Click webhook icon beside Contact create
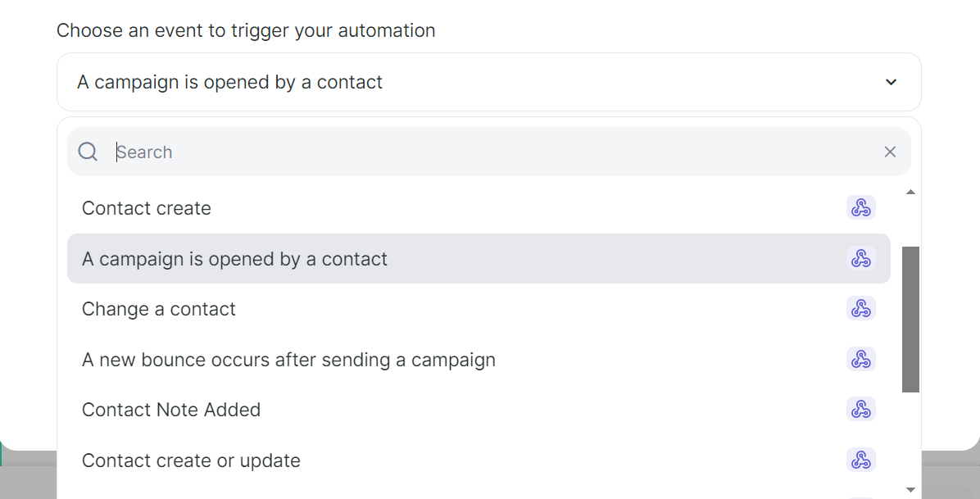 (860, 207)
